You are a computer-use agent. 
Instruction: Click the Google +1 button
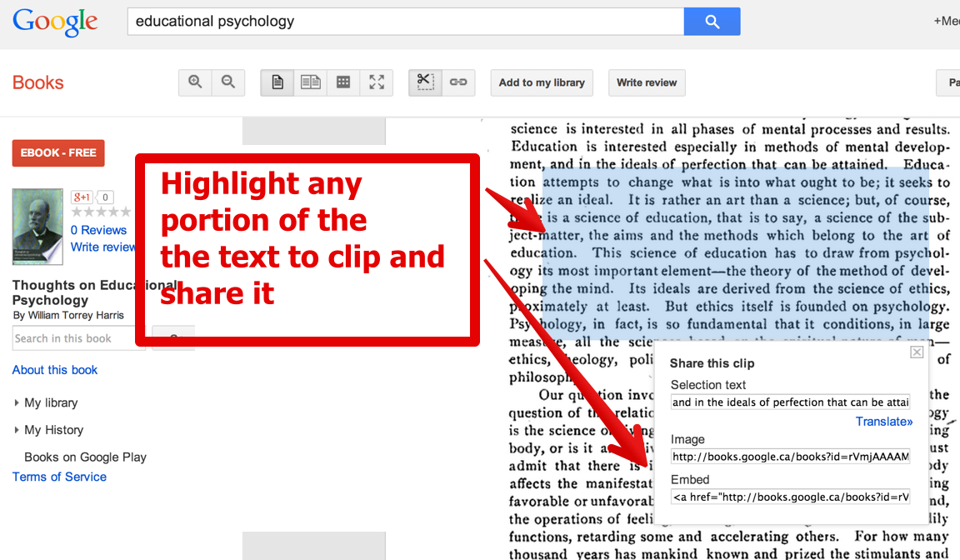click(82, 197)
